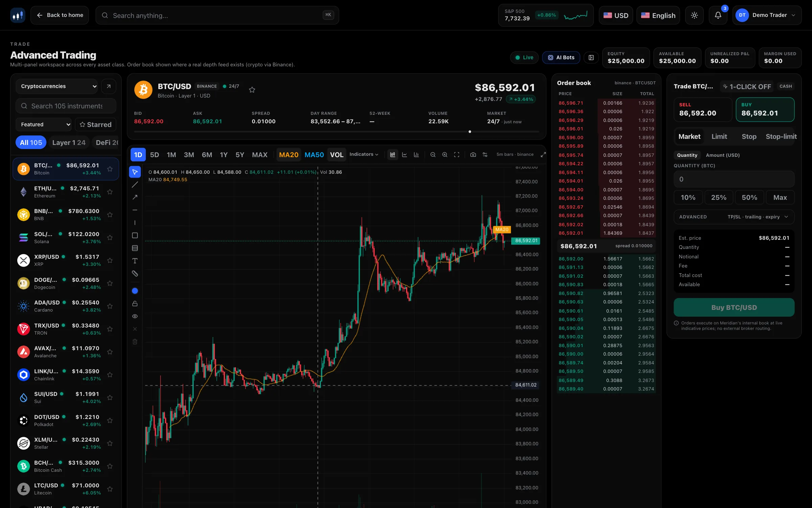The width and height of the screenshot is (812, 508).
Task: Open the Demo Trader account menu
Action: tap(767, 15)
